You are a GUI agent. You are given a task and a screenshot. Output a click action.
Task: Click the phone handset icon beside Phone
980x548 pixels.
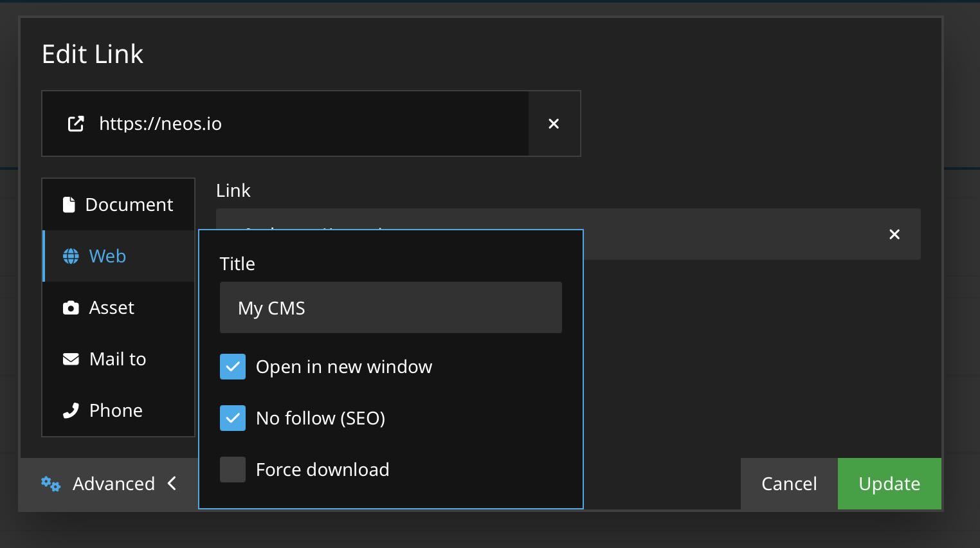pos(69,410)
